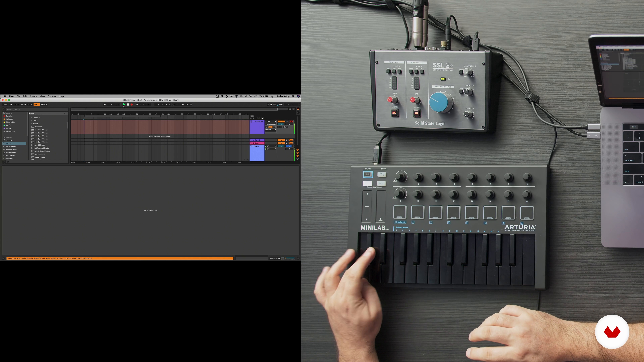Expand the Timbales folder
The height and width of the screenshot is (362, 644).
tap(32, 118)
